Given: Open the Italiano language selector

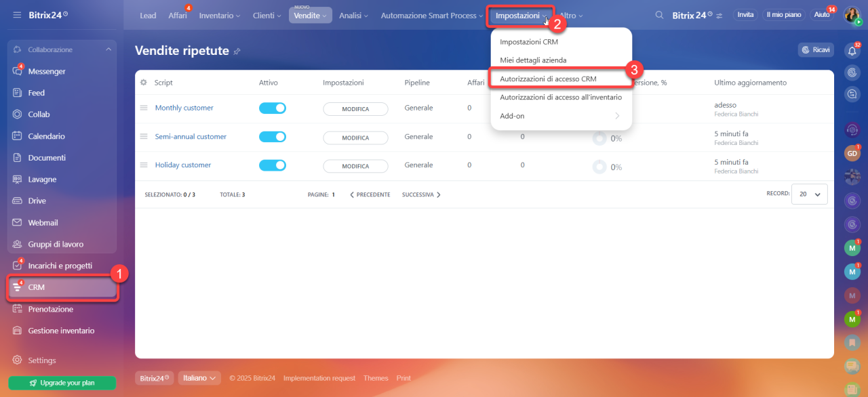Looking at the screenshot, I should pos(200,378).
